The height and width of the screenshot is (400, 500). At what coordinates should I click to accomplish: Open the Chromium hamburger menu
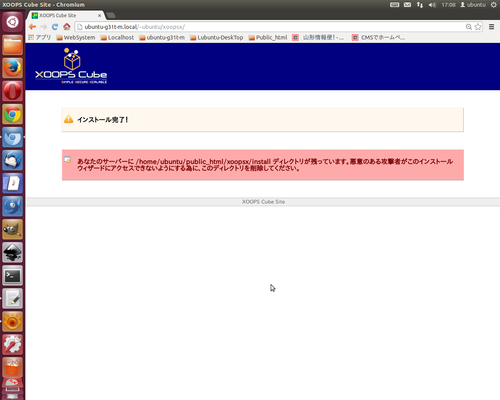491,27
